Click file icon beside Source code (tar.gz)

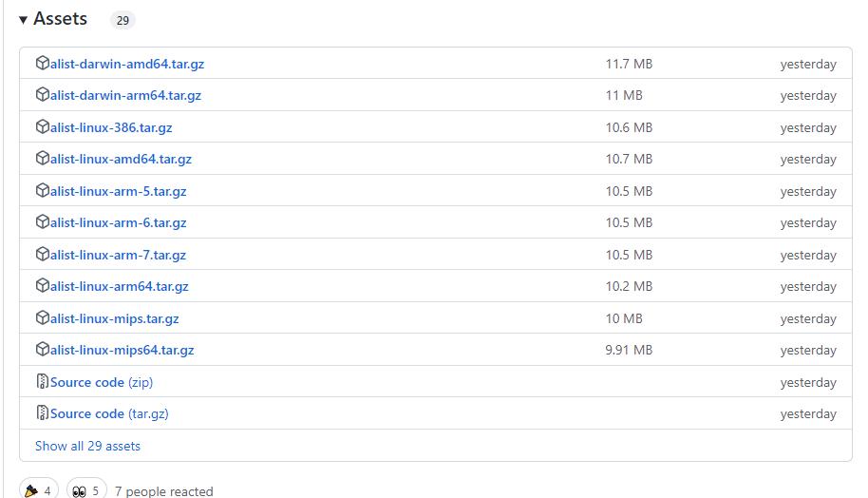click(42, 413)
